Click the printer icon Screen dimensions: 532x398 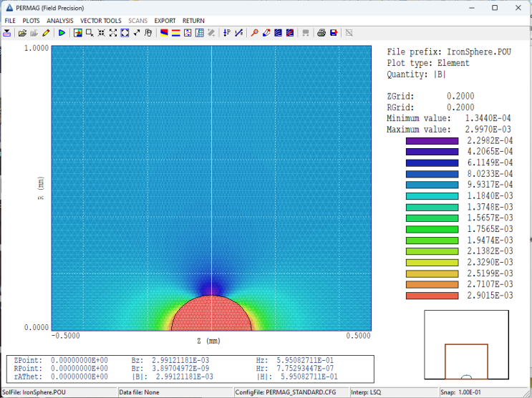coord(321,33)
